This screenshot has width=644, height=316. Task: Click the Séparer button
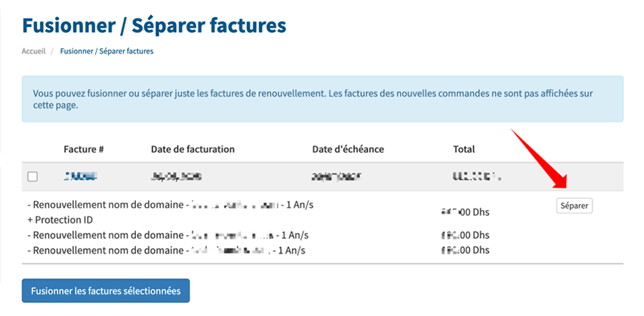[x=574, y=206]
